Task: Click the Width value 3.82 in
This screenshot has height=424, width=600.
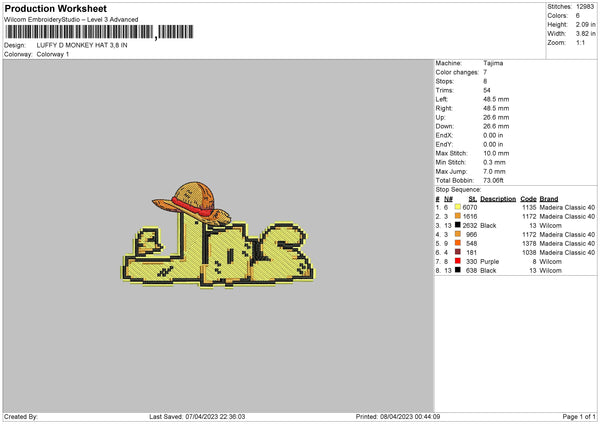Action: coord(585,34)
